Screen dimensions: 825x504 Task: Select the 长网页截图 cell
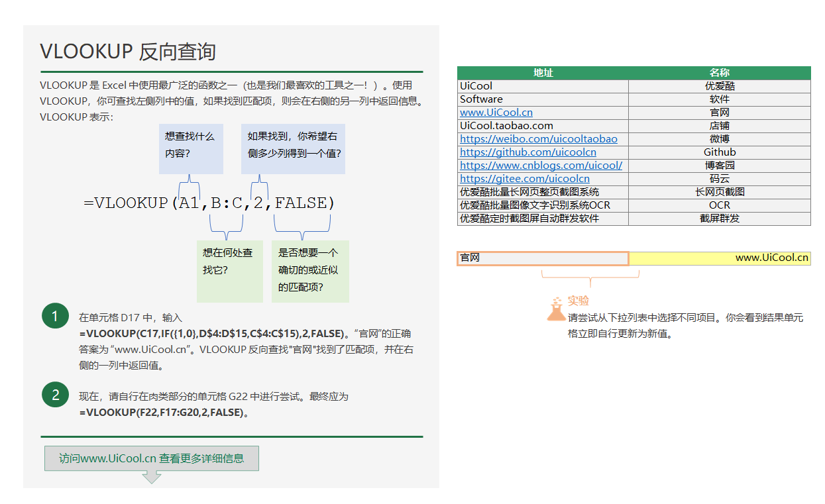tap(720, 192)
